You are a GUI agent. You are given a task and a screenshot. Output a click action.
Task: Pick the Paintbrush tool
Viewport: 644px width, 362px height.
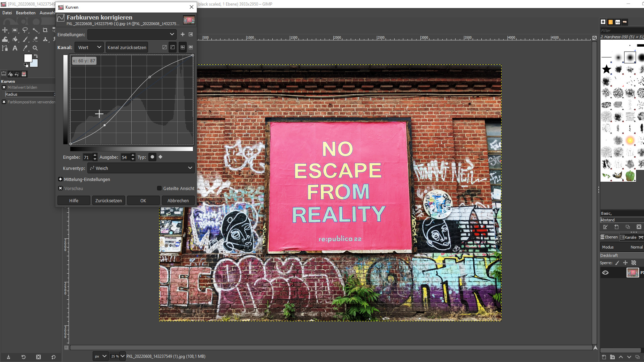coord(25,39)
